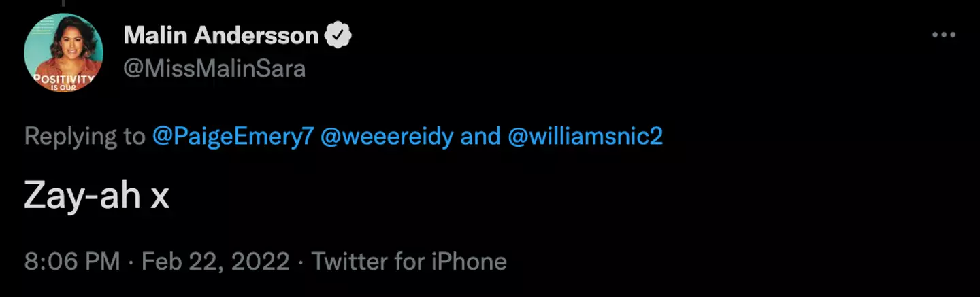Click the word "Zay-ah" in the tweet
This screenshot has width=980, height=297.
point(82,197)
